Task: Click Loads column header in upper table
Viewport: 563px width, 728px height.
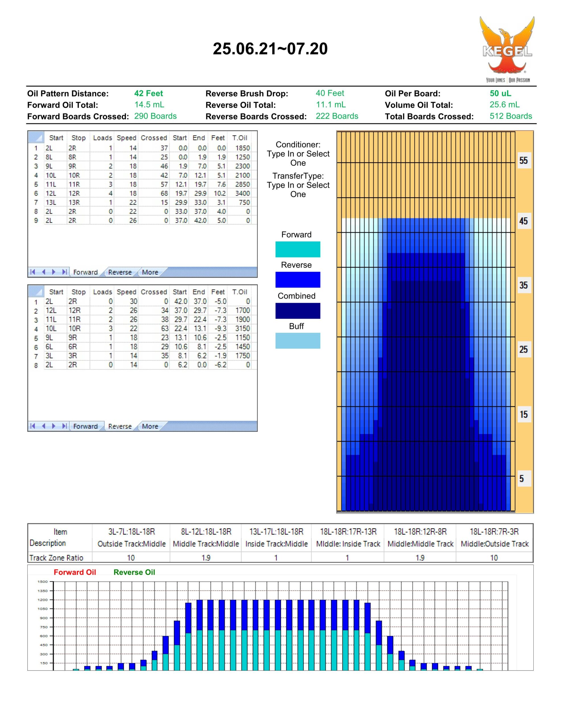Action: [102, 138]
